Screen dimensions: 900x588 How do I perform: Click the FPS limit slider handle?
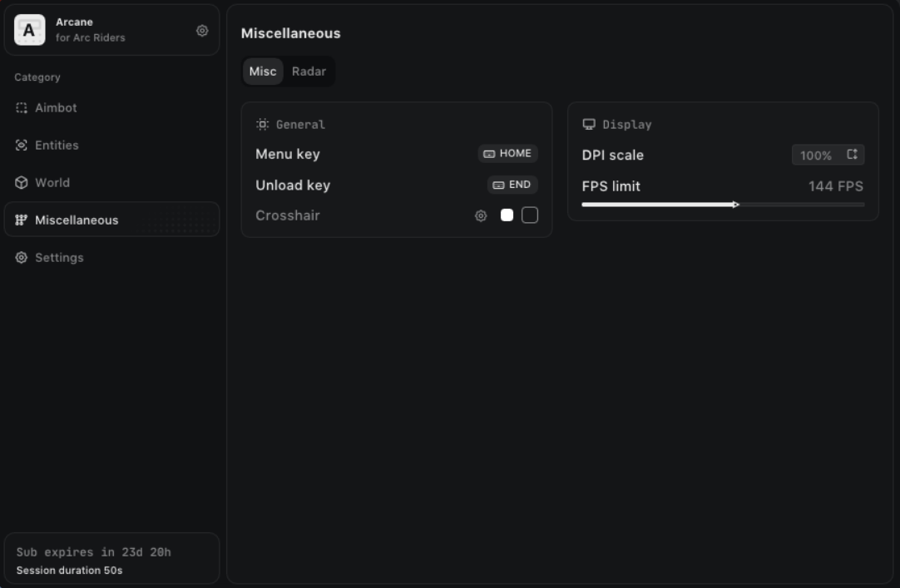tap(735, 204)
